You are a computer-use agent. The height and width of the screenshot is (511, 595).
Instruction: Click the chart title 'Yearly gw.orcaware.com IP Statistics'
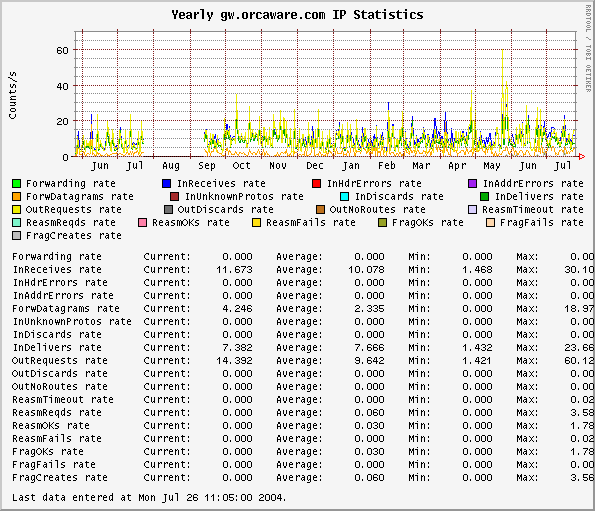(x=297, y=15)
